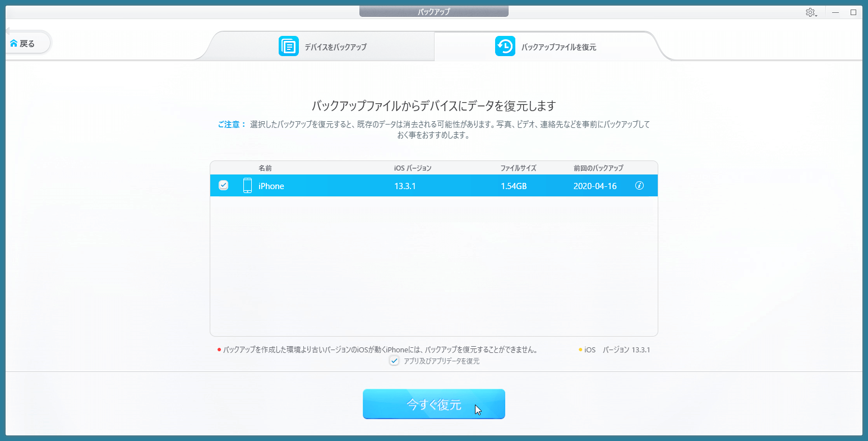
Task: Click the バックアップ title bar label
Action: (433, 12)
